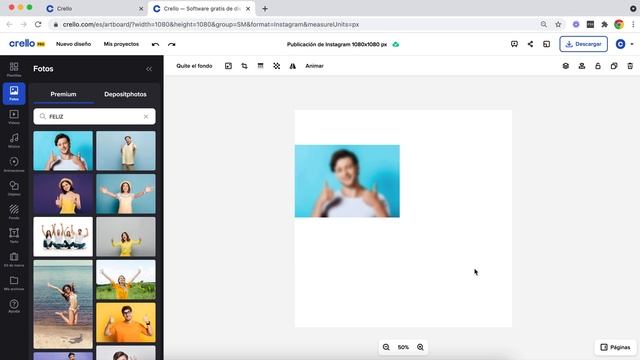Switch to the Depositphotos tab

[125, 94]
